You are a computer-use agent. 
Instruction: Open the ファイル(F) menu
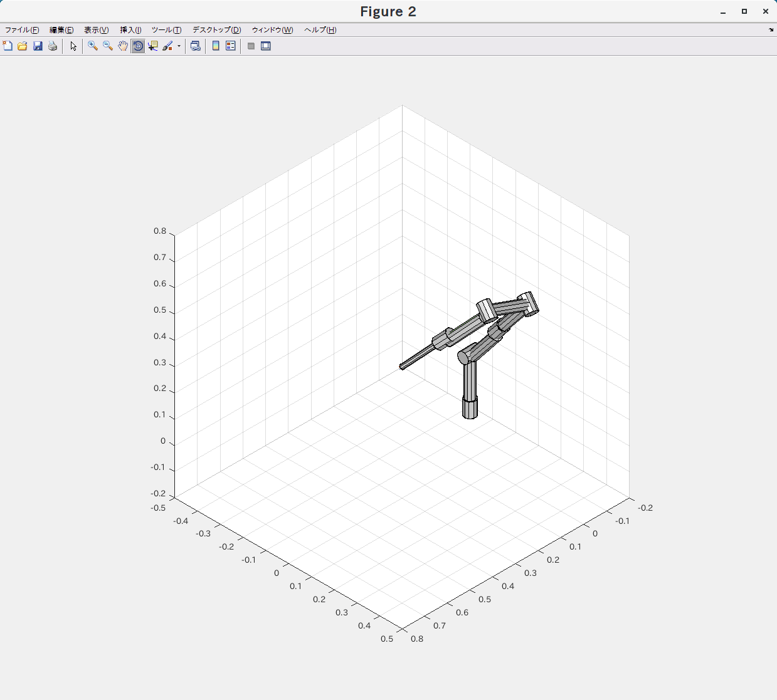[22, 29]
